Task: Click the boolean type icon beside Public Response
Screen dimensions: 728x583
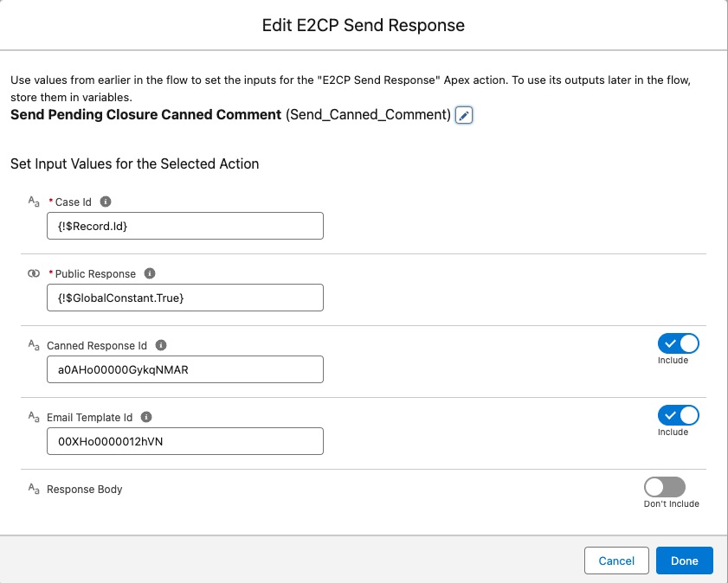Action: pyautogui.click(x=34, y=273)
